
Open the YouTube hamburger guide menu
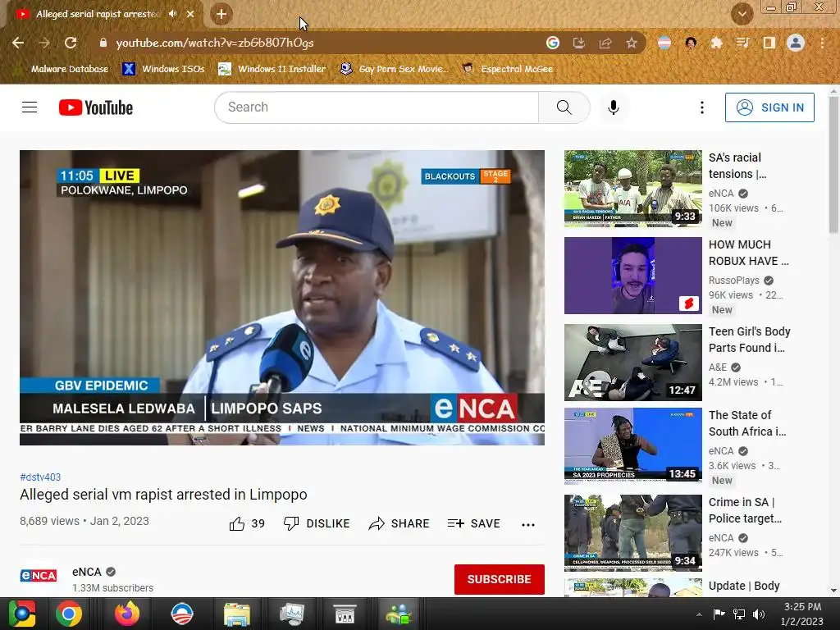coord(30,107)
